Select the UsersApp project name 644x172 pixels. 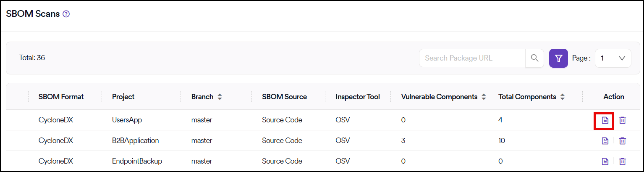pyautogui.click(x=127, y=120)
